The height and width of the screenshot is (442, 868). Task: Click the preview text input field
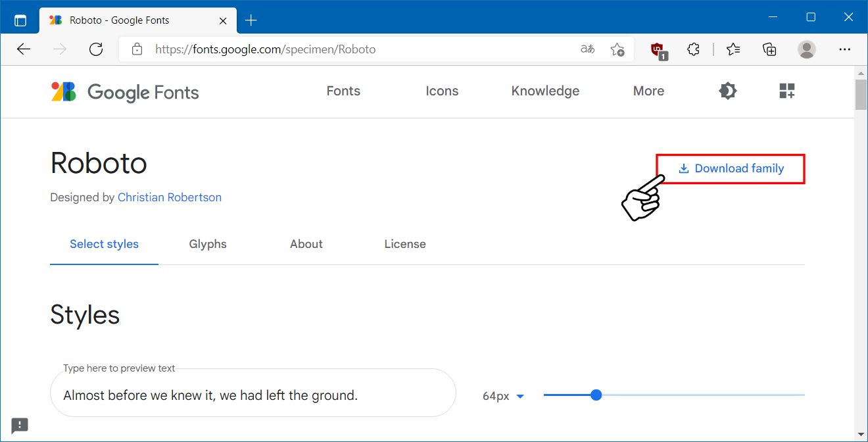click(253, 393)
